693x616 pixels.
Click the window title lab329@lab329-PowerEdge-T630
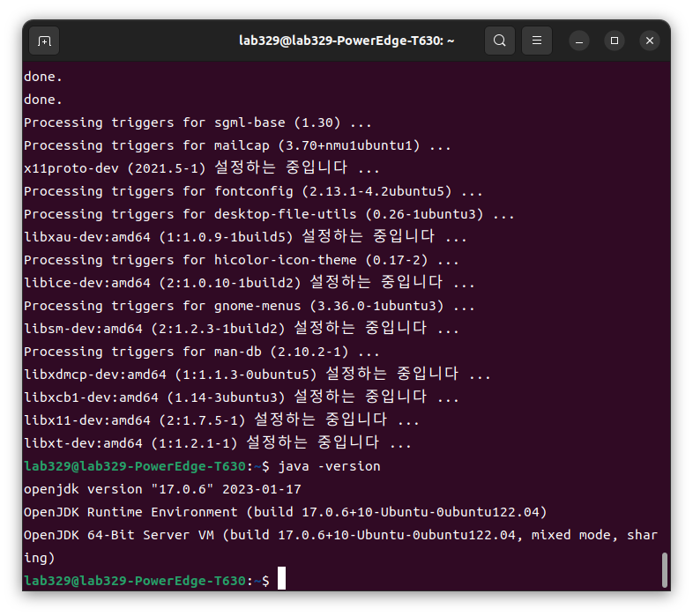346,41
